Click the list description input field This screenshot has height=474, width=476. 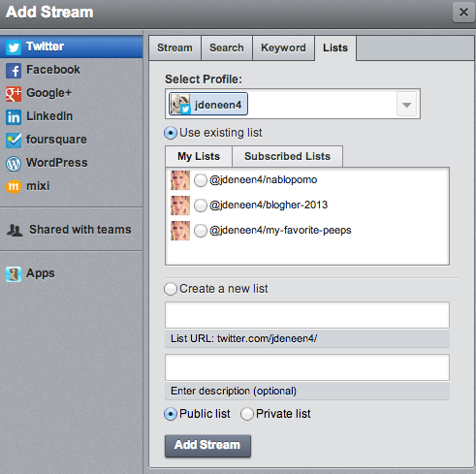[x=307, y=367]
